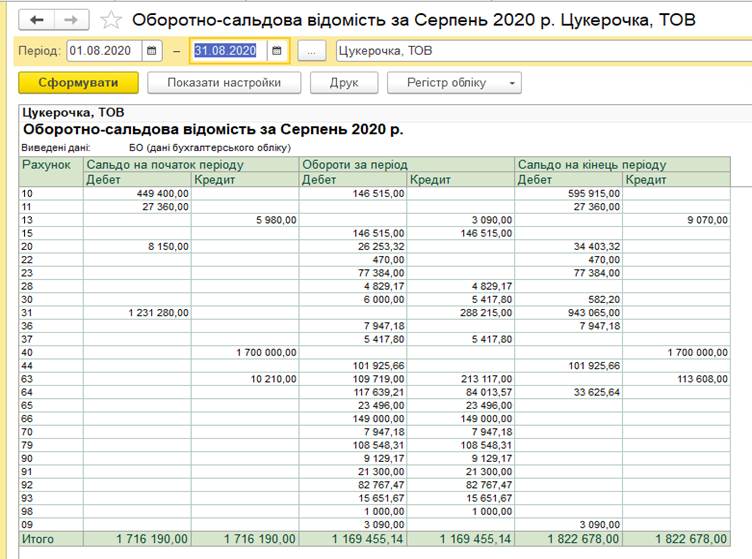752x559 pixels.
Task: Open calendar picker for start date 01.08.2020
Action: pos(151,51)
